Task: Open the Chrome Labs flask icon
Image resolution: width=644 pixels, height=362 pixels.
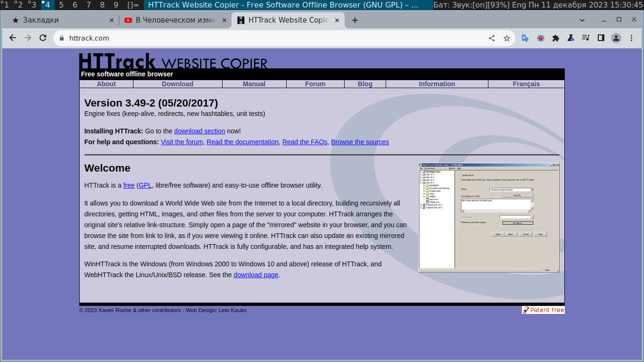Action: pos(571,38)
